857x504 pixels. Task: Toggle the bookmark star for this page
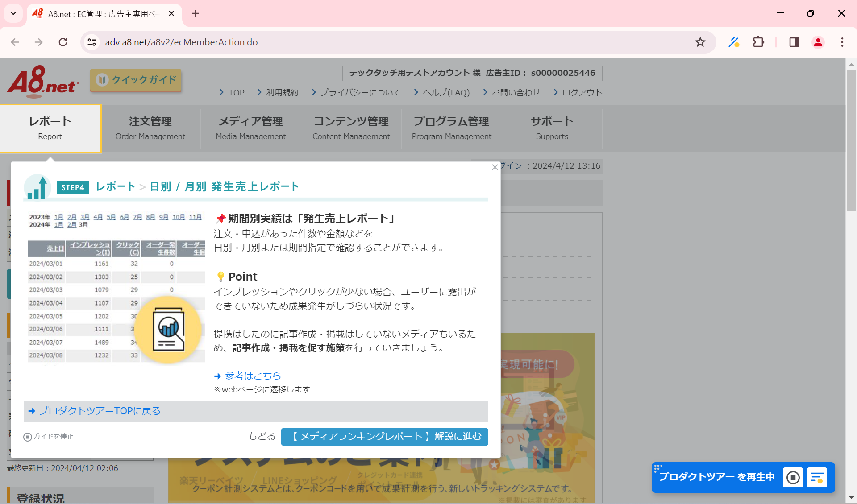pos(700,42)
